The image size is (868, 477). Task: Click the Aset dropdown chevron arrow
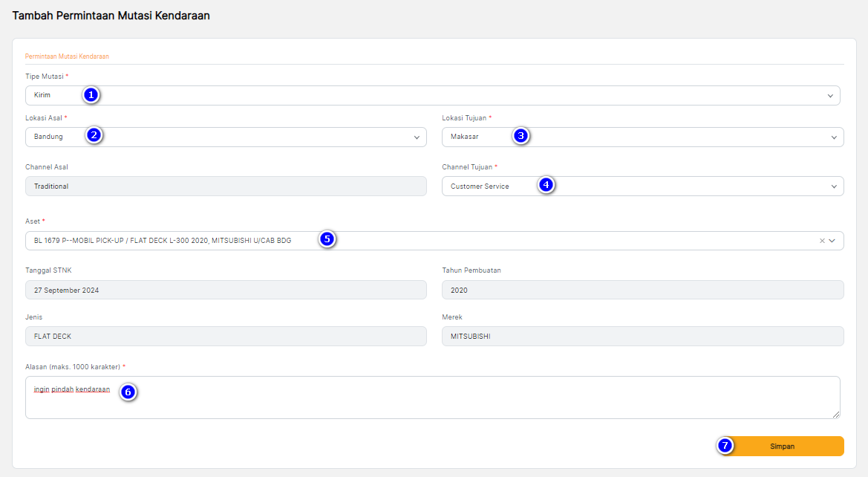[832, 241]
